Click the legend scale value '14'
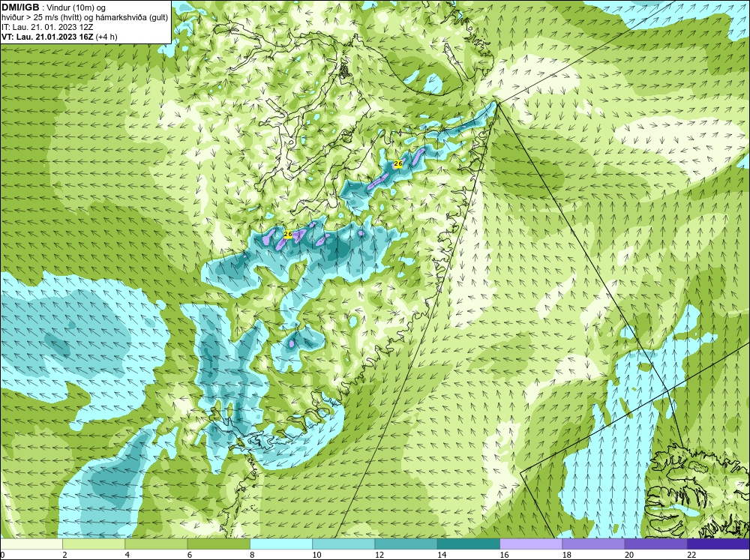The width and height of the screenshot is (750, 560). [442, 555]
